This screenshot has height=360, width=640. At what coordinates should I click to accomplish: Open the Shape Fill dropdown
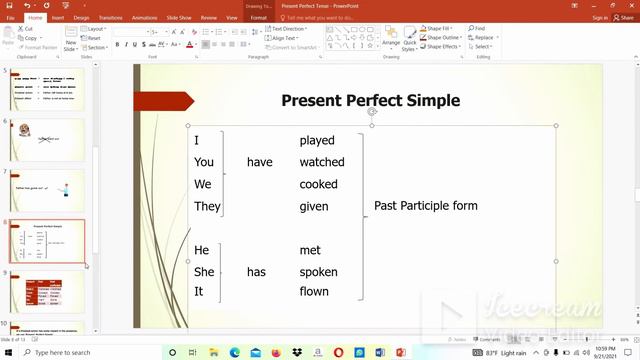point(436,28)
